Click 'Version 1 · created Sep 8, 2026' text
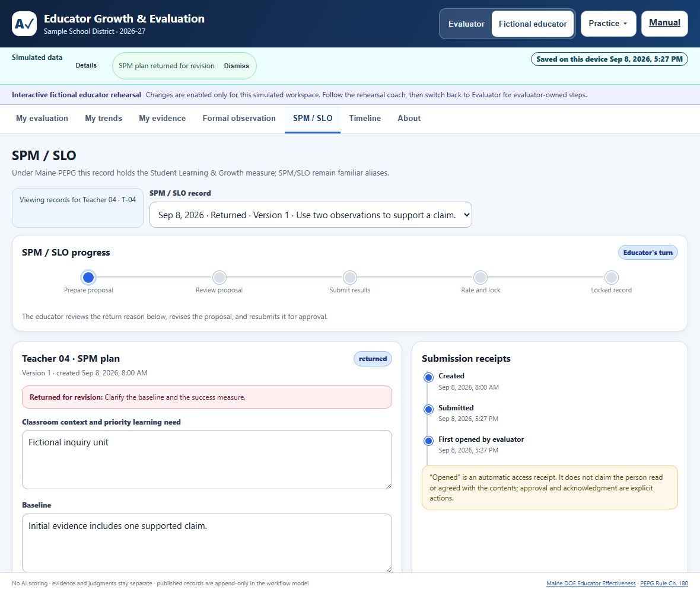This screenshot has height=593, width=700. coord(85,373)
